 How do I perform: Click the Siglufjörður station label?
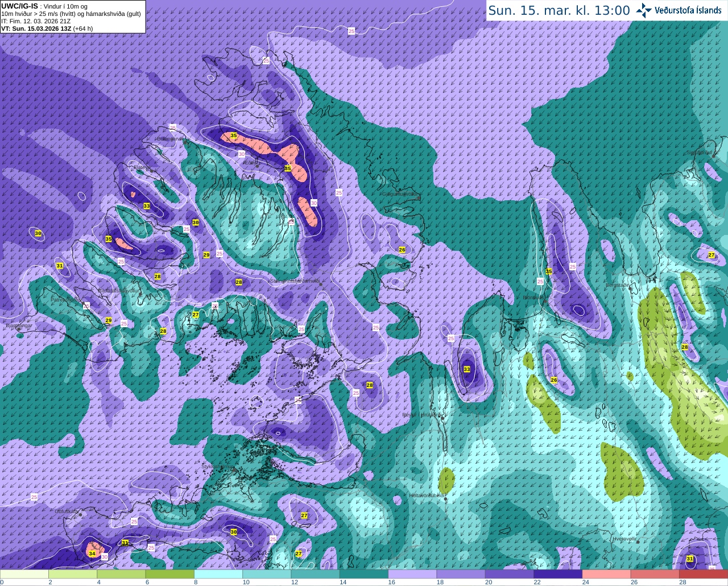pos(700,152)
